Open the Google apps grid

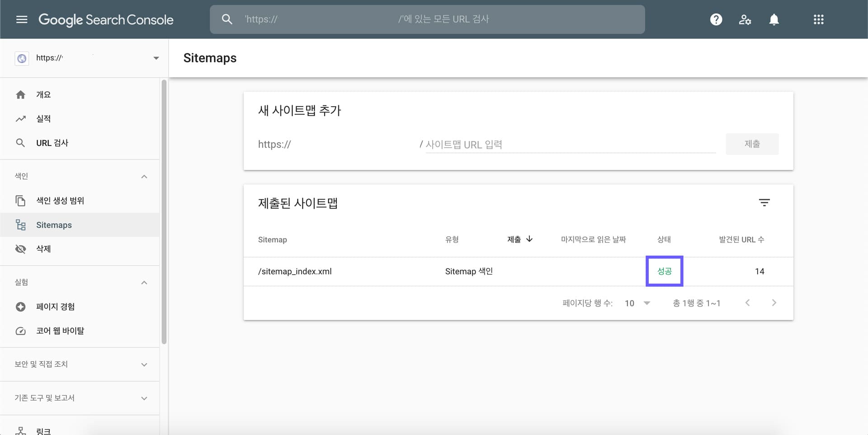point(818,19)
